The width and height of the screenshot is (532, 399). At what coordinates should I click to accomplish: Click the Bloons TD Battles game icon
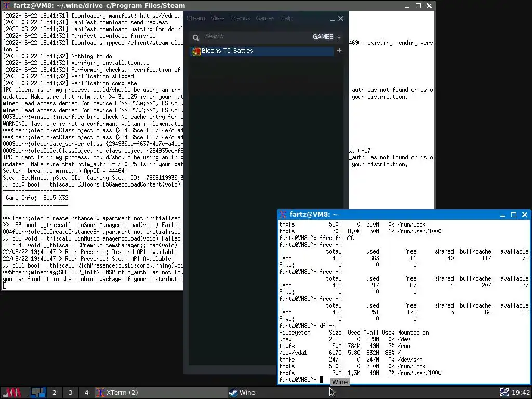(196, 51)
